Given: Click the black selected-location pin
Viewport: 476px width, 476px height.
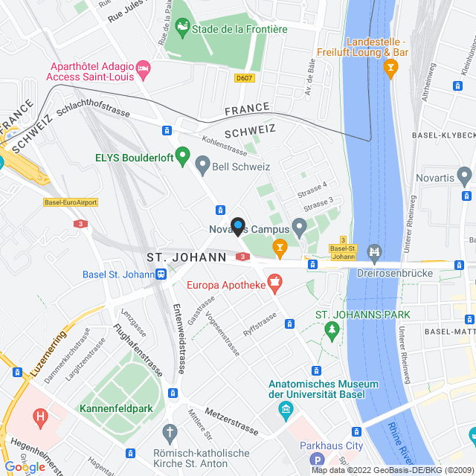Looking at the screenshot, I should pos(238,227).
